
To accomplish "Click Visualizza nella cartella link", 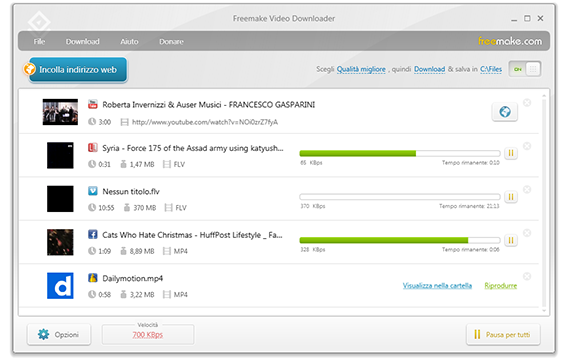I will (x=437, y=285).
